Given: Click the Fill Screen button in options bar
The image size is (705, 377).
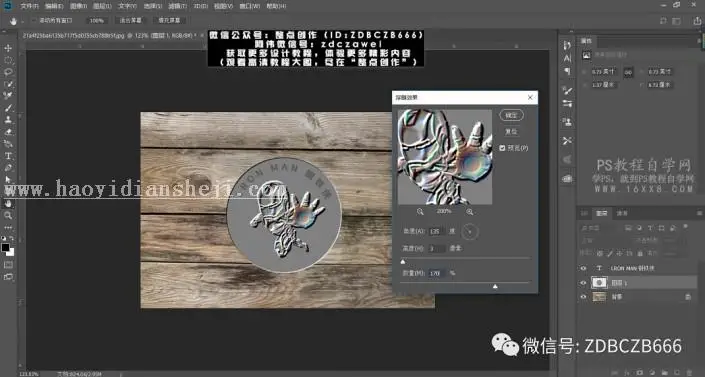Looking at the screenshot, I should tap(169, 21).
